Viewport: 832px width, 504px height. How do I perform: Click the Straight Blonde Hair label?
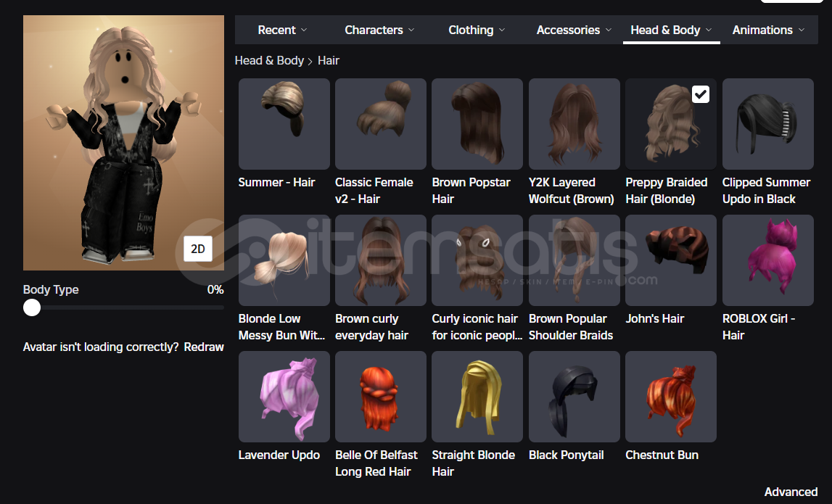(474, 463)
